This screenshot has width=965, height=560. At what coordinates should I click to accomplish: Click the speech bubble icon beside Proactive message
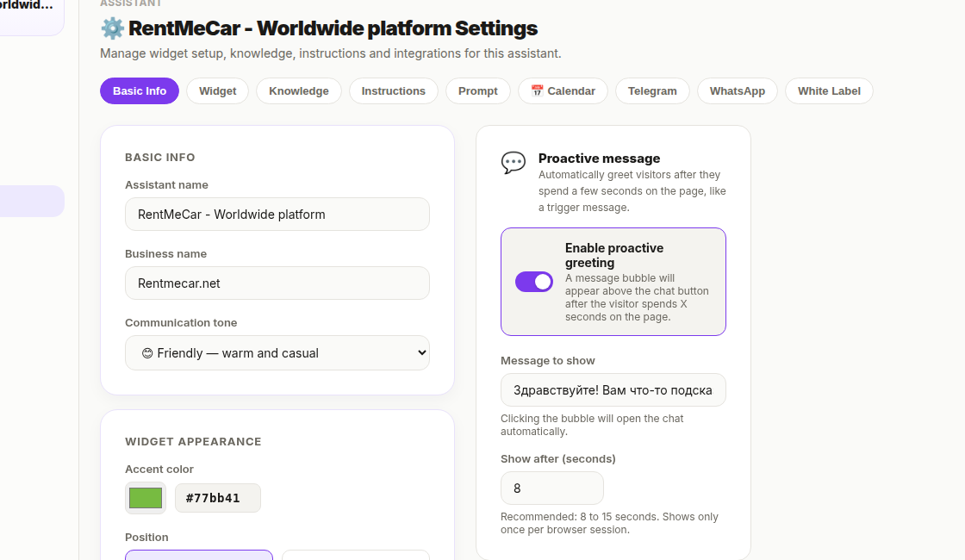(x=514, y=163)
